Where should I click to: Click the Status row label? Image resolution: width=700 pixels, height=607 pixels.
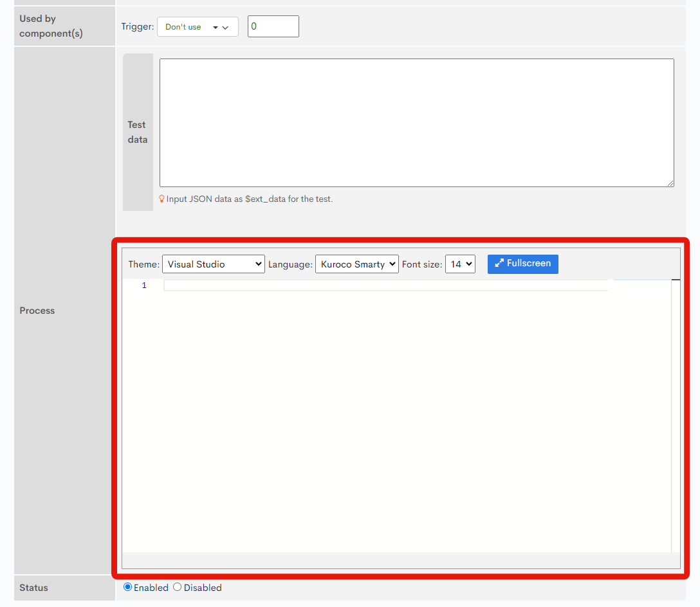[33, 587]
